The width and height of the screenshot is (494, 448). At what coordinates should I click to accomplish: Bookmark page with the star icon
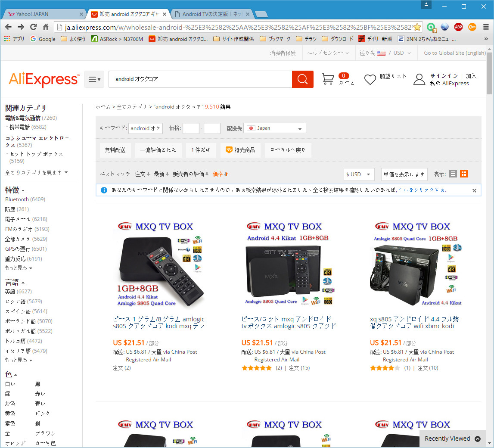coord(417,27)
